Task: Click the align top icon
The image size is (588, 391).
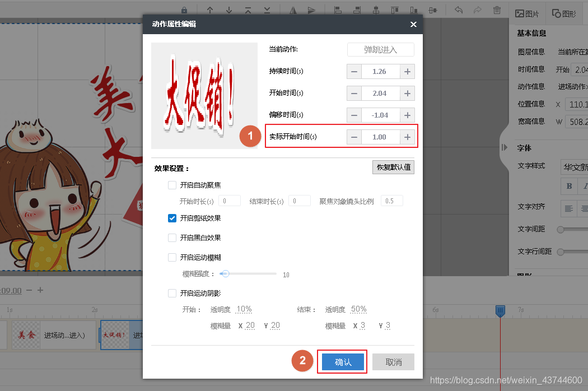Action: tap(394, 10)
